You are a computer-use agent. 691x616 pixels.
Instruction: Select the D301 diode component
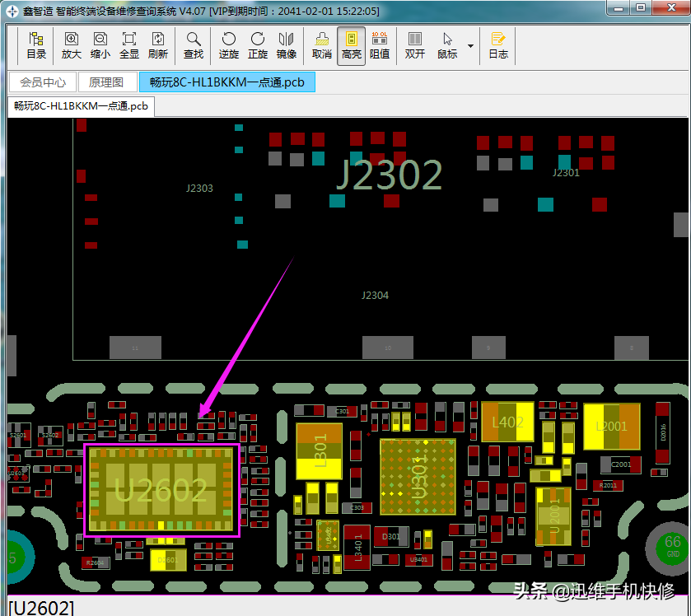pyautogui.click(x=390, y=536)
